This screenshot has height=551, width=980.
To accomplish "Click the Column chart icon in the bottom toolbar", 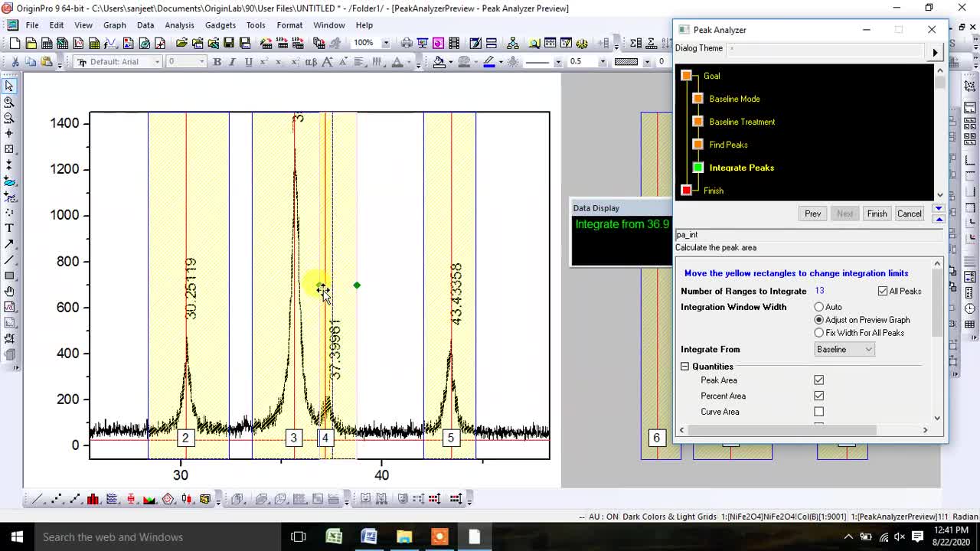I will pos(93,499).
